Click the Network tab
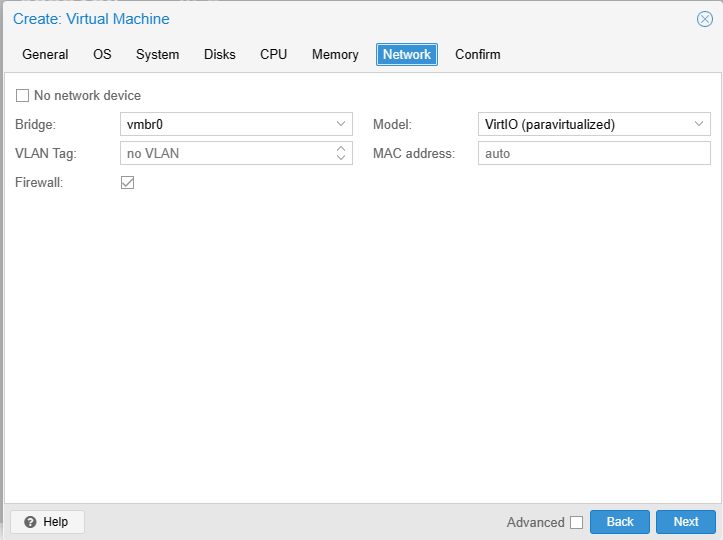723x540 pixels. [407, 54]
